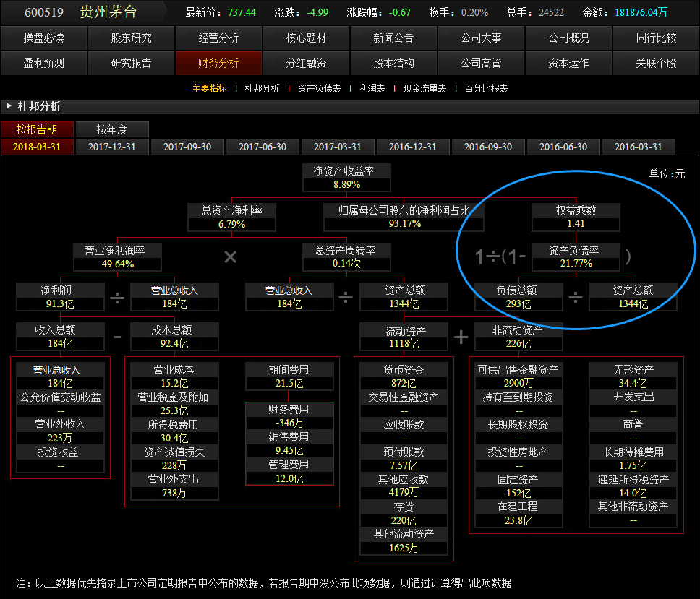Click the stock name 贵州茅台 header
700x599 pixels.
pyautogui.click(x=108, y=12)
